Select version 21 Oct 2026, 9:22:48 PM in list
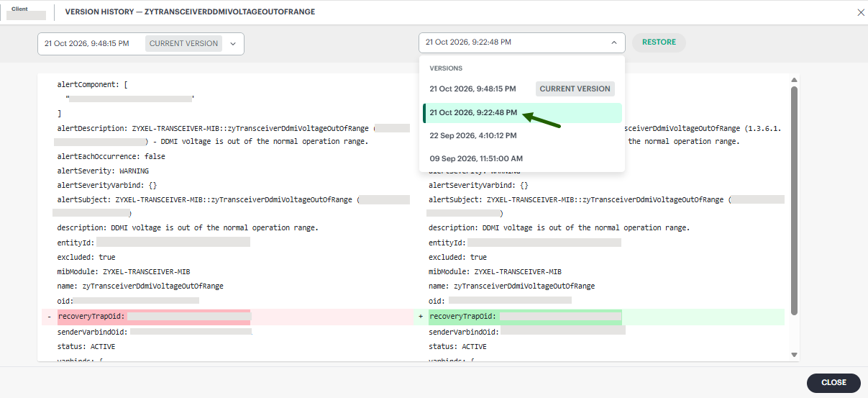 tap(521, 113)
